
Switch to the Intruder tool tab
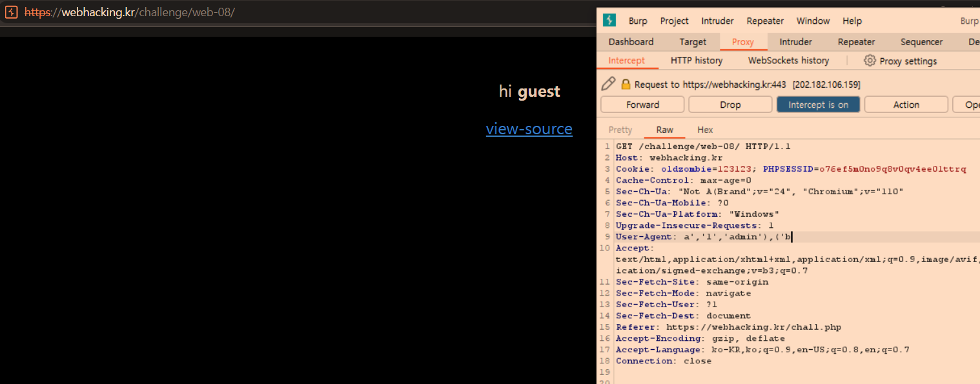795,42
